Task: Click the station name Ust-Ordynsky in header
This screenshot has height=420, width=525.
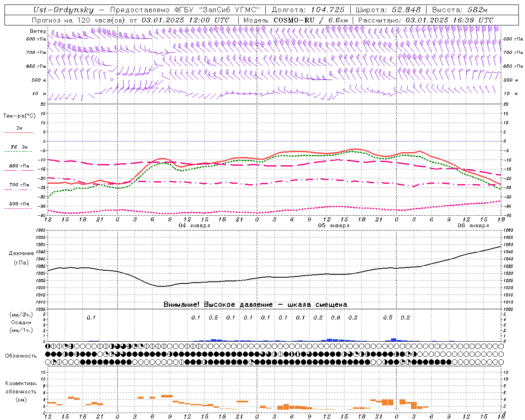Action: coord(63,10)
